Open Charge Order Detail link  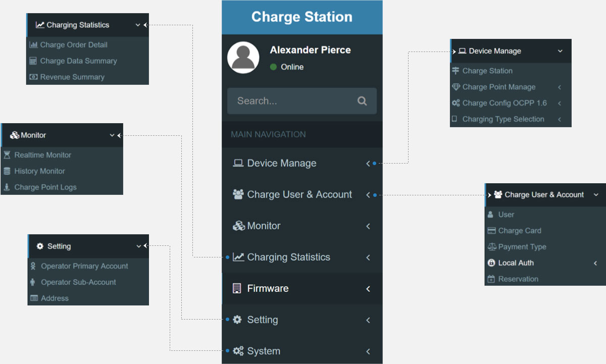74,45
